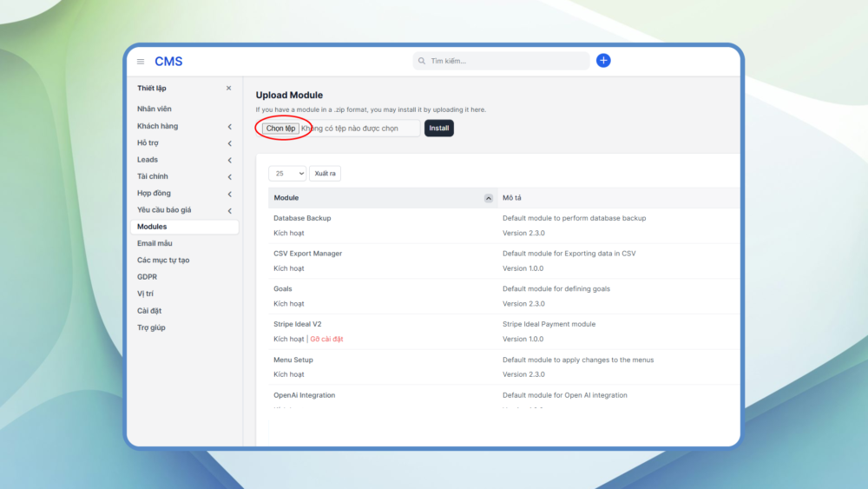The image size is (868, 489).
Task: Click Kích hoạt under CSV Export Manager
Action: tap(288, 268)
